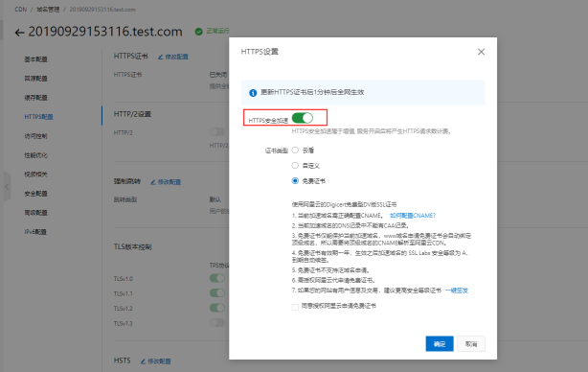
Task: Go back using the arrow beside the domain name
Action: pos(19,33)
